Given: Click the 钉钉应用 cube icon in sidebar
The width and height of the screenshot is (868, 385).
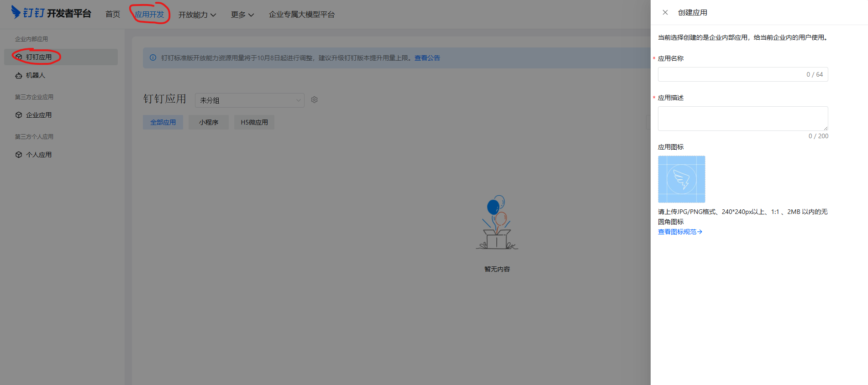Looking at the screenshot, I should tap(19, 57).
